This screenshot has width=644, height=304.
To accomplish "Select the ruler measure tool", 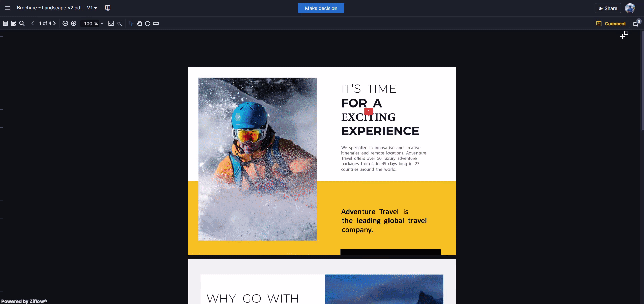I will (156, 23).
